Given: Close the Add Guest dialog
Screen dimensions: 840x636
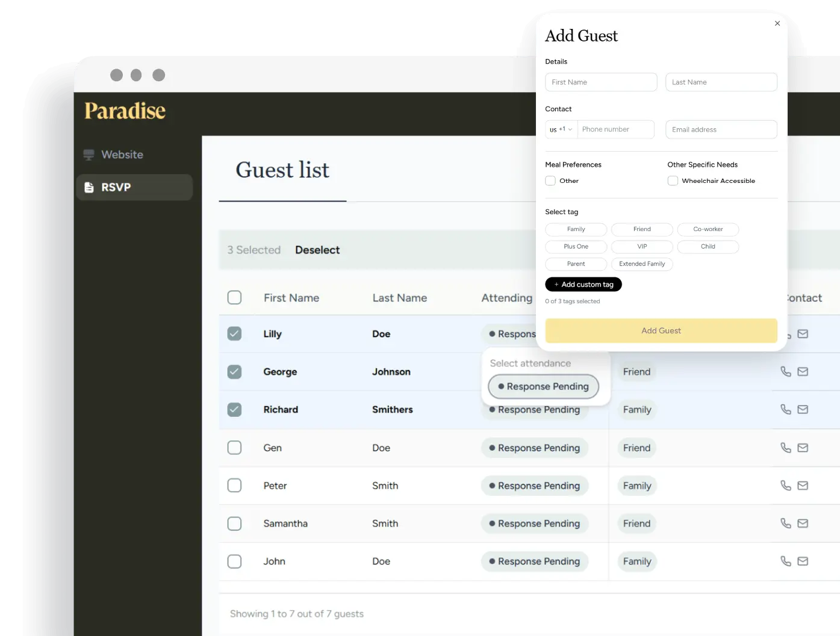Looking at the screenshot, I should pos(777,23).
